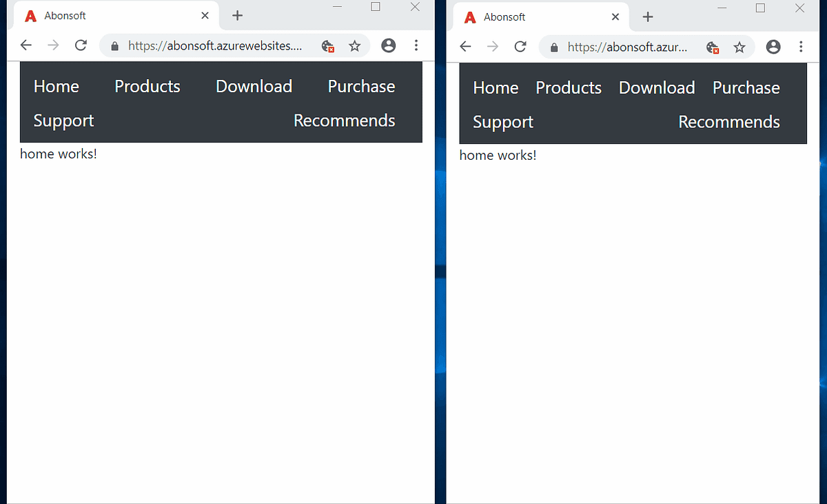Click the reload icon in the right browser
The height and width of the screenshot is (504, 827).
tap(520, 47)
